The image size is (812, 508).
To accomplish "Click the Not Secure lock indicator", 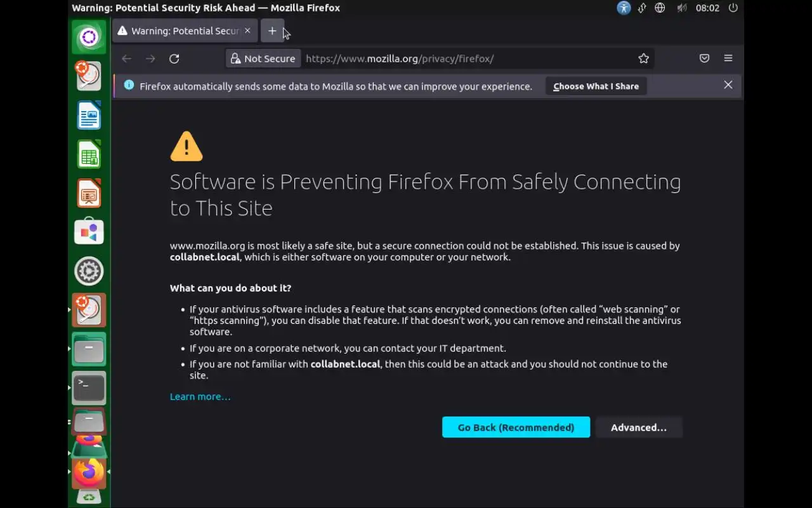I will tap(263, 58).
